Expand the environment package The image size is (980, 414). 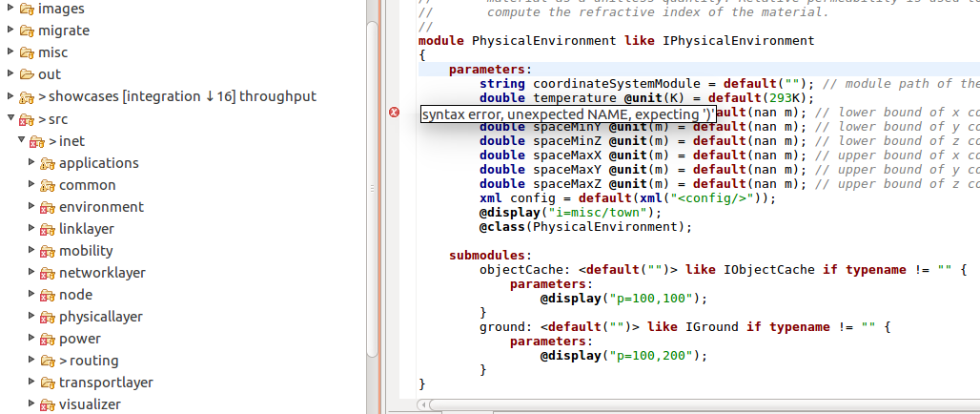[x=31, y=206]
